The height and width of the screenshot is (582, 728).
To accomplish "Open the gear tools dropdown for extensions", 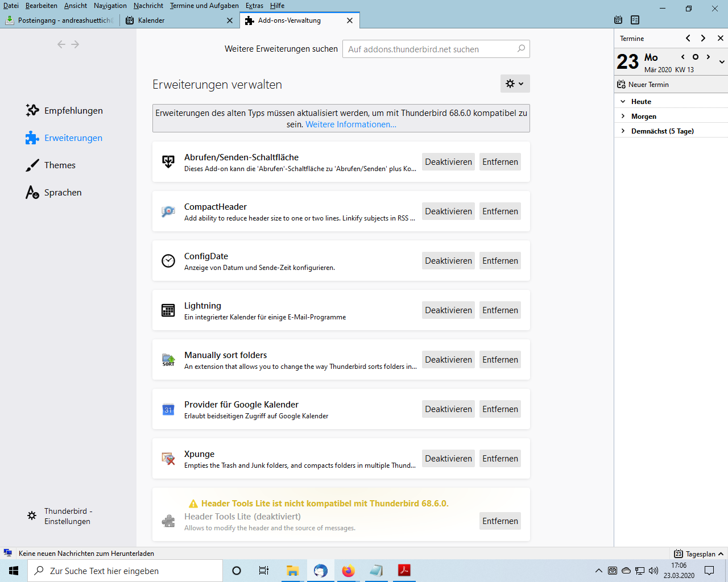I will point(515,84).
